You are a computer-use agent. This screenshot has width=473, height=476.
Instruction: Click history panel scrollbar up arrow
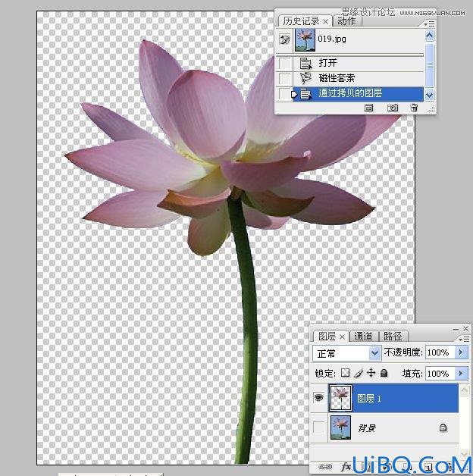[430, 36]
